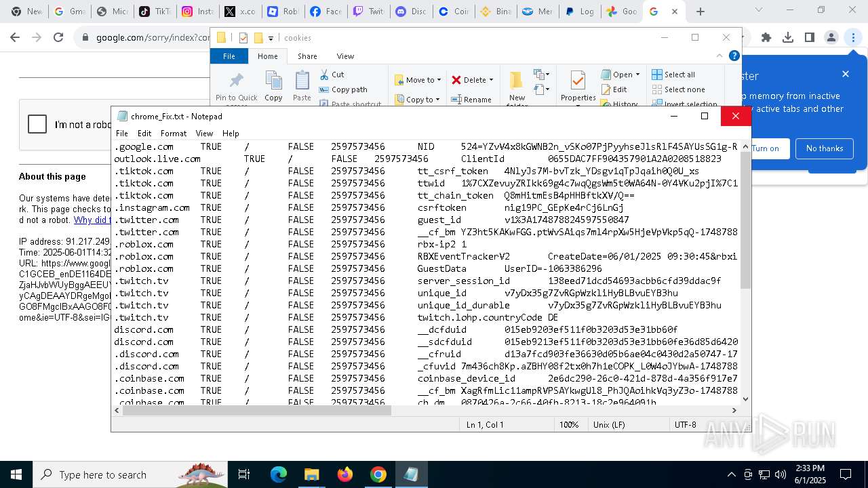The width and height of the screenshot is (868, 488).
Task: Open the Help menu in Notepad
Action: pos(231,134)
